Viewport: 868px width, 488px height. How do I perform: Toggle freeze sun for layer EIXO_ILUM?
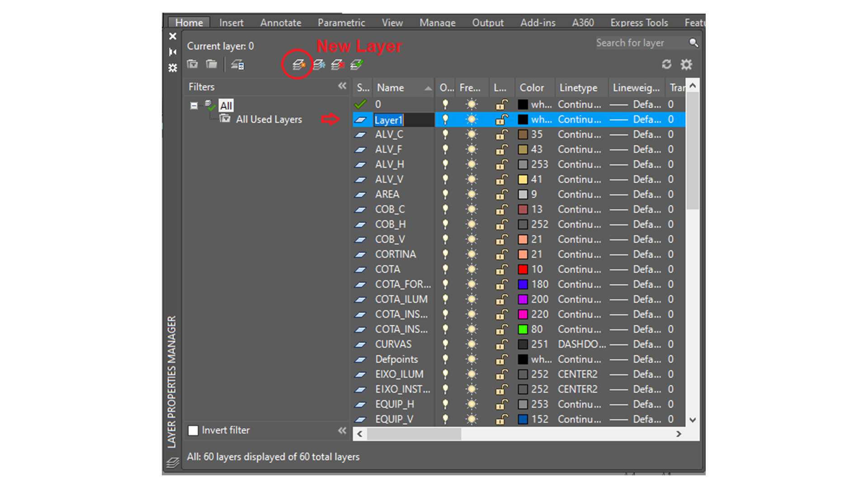pos(472,375)
